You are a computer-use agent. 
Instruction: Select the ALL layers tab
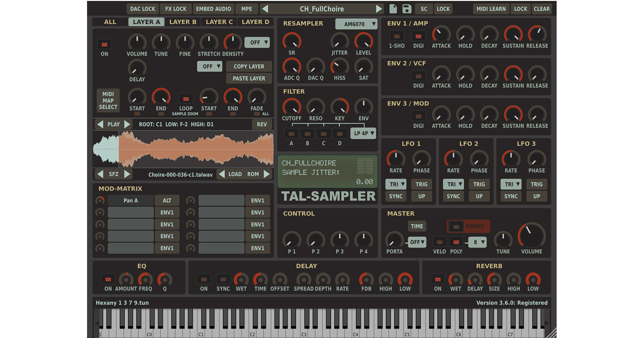tap(110, 22)
